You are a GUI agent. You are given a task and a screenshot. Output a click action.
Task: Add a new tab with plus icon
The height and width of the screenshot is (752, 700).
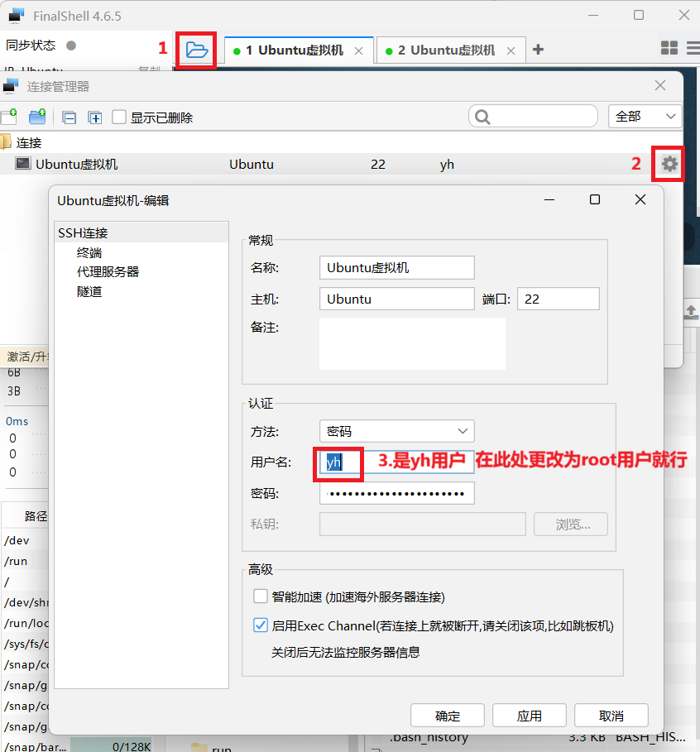point(539,49)
